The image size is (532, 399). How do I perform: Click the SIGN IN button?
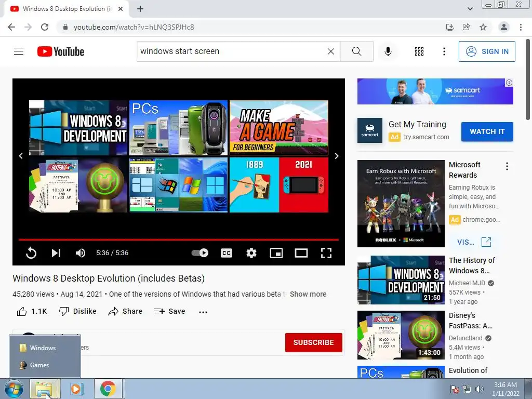[487, 51]
